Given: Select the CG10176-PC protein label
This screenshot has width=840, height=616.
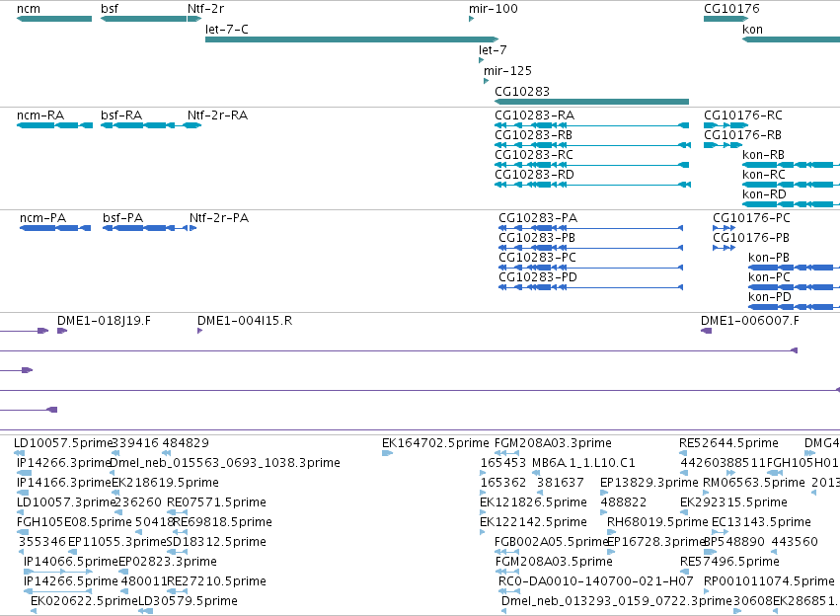Looking at the screenshot, I should 751,218.
